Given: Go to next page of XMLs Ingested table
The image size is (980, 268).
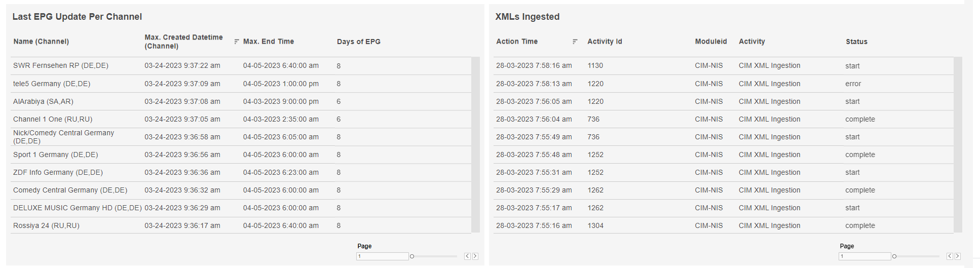Looking at the screenshot, I should coord(958,256).
